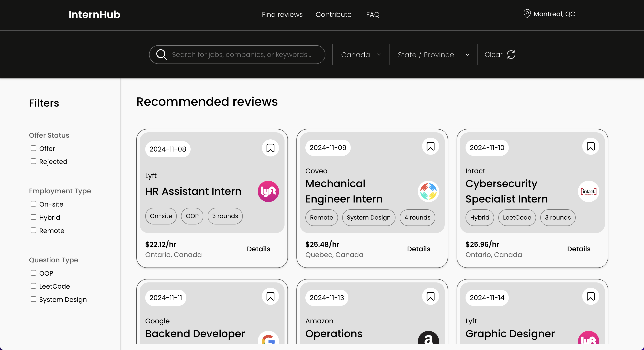
Task: Open the Contribute nav tab
Action: pyautogui.click(x=333, y=14)
